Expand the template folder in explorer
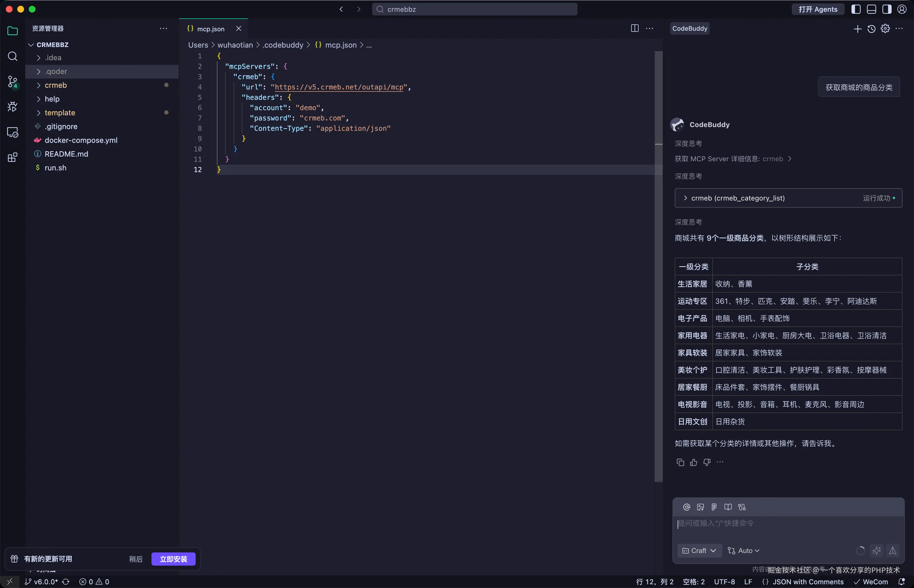914x588 pixels. point(60,113)
